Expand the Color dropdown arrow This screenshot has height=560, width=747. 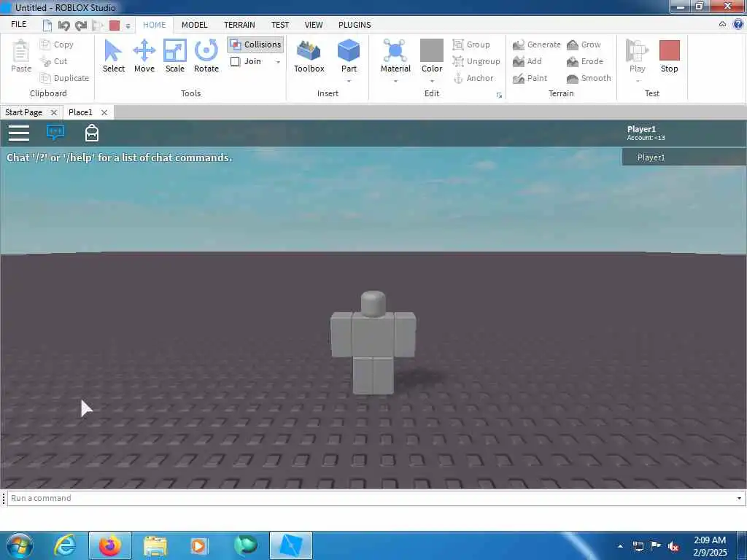click(x=432, y=81)
